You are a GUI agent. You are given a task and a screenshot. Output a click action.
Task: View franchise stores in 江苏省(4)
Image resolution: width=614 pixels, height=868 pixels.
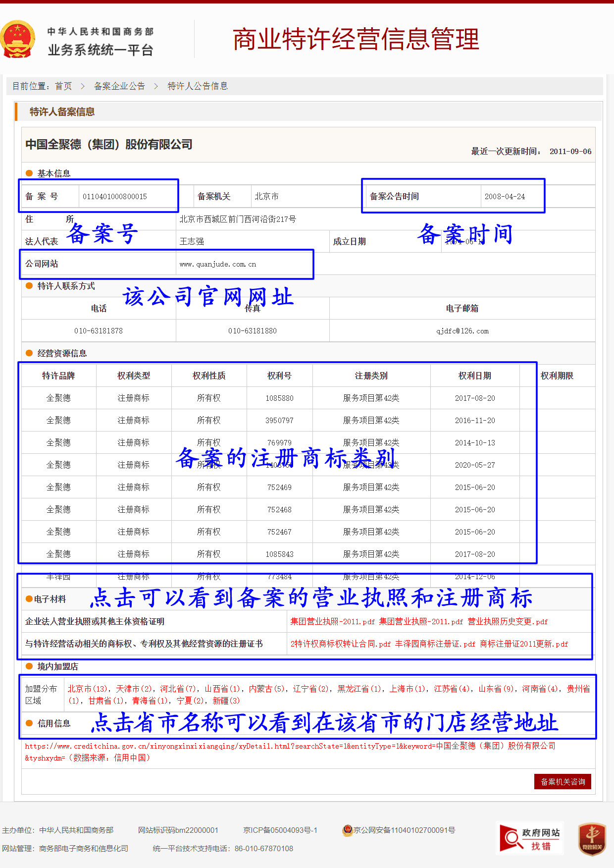coord(452,689)
